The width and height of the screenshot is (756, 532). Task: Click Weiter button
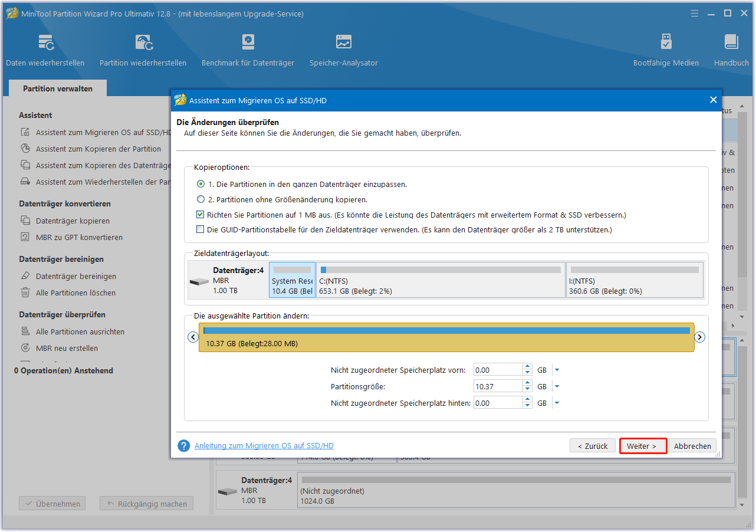(x=643, y=446)
